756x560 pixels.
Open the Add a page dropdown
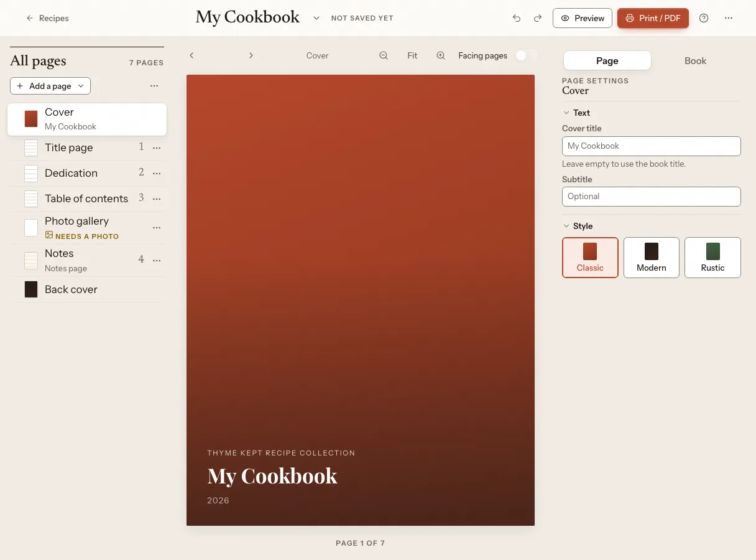[x=50, y=86]
